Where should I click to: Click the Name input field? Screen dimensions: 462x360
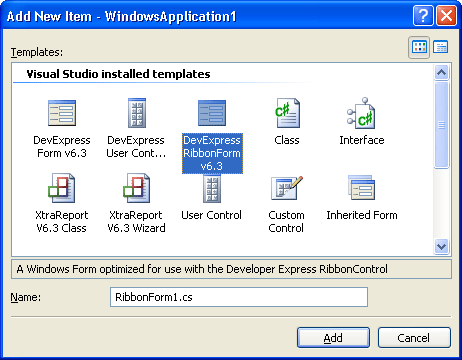(239, 297)
